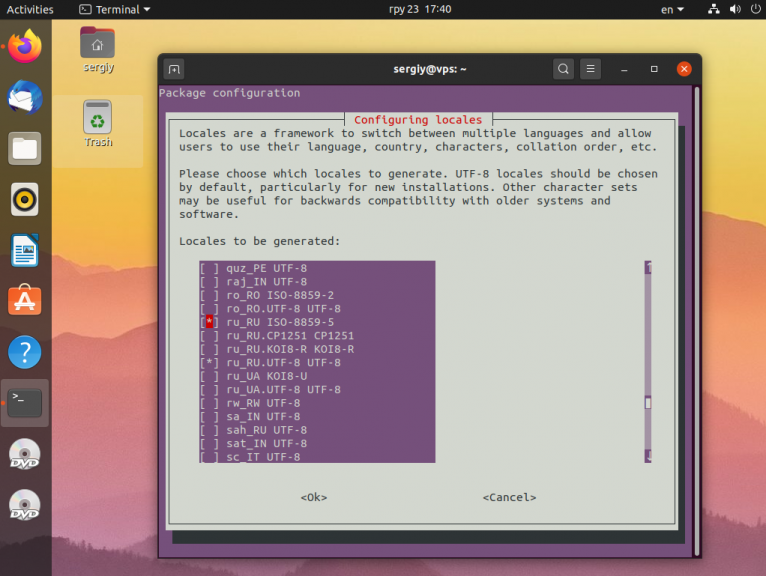Open the Help question mark icon
This screenshot has height=576, width=766.
24,352
